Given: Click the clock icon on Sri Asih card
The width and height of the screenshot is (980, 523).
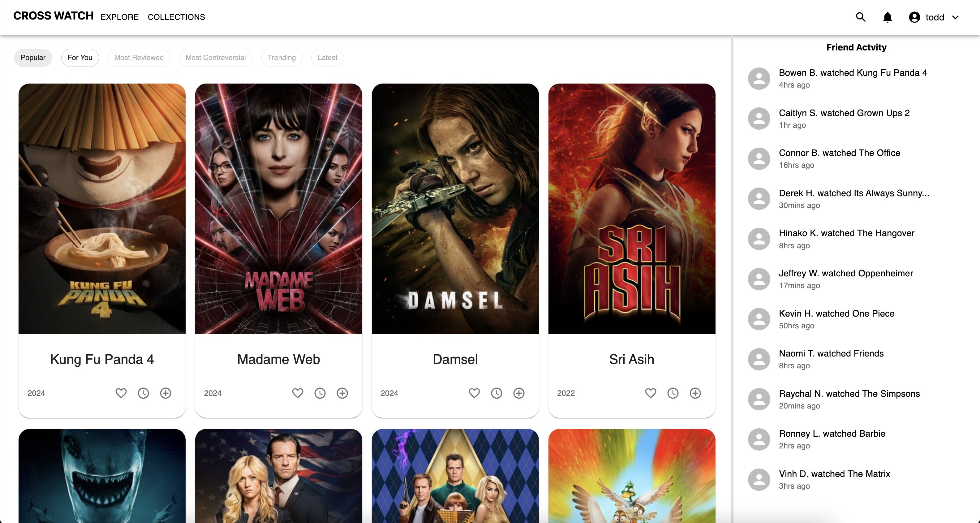Looking at the screenshot, I should [x=673, y=393].
